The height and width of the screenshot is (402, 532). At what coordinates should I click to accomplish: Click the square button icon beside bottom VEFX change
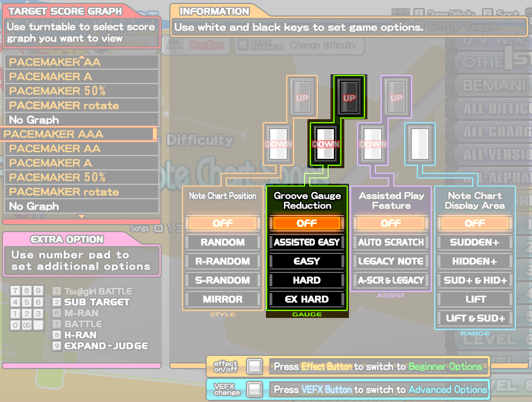[x=254, y=389]
